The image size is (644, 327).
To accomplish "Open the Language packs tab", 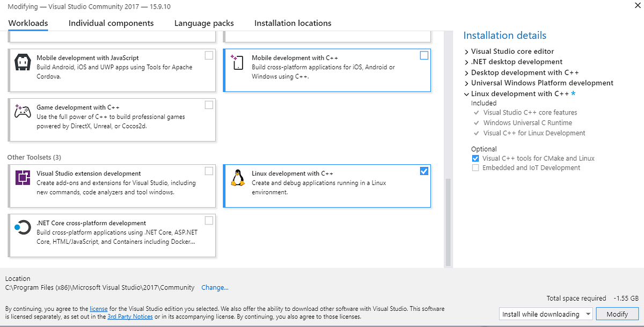I will [x=204, y=23].
